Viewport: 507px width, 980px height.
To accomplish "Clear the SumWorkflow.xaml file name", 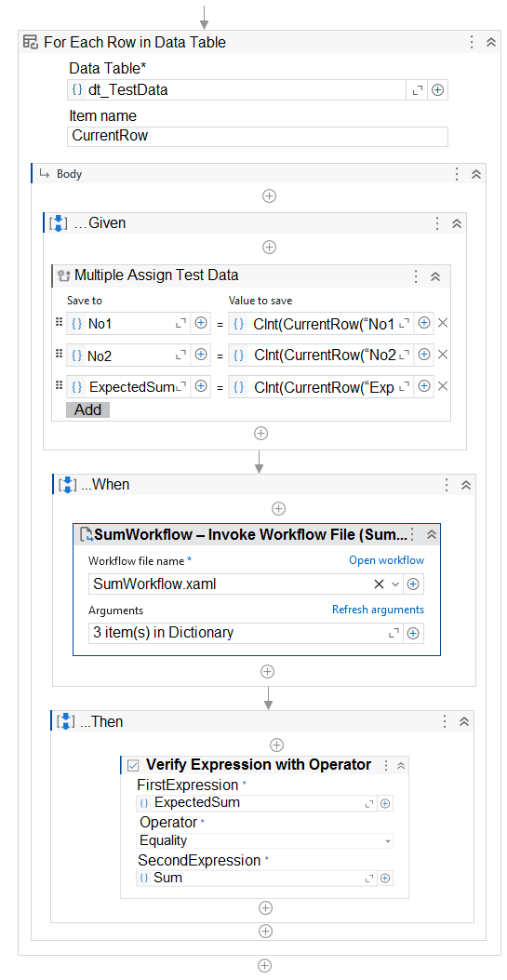I will 379,584.
